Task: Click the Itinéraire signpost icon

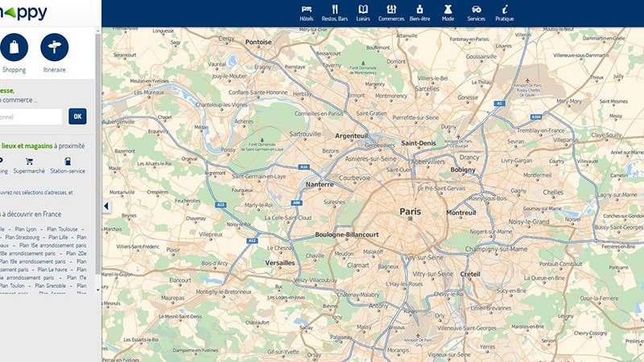Action: [x=55, y=47]
